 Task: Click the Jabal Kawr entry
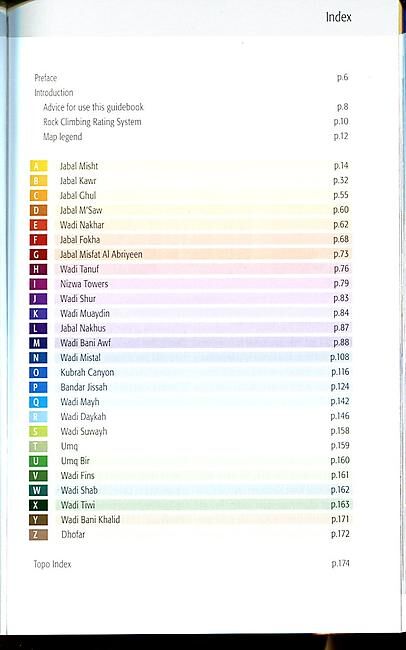(78, 181)
